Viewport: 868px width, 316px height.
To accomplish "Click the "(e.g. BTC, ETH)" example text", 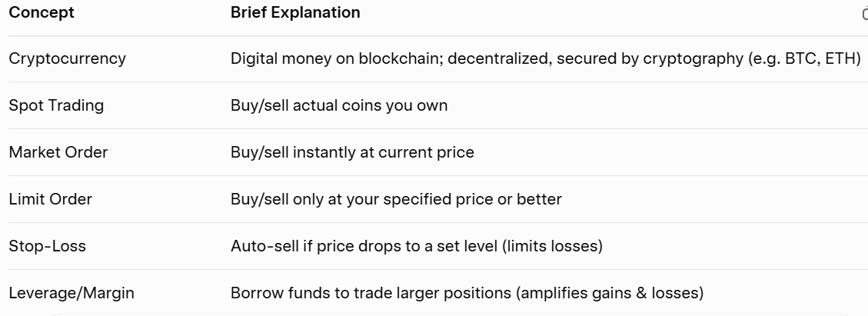I will (803, 58).
